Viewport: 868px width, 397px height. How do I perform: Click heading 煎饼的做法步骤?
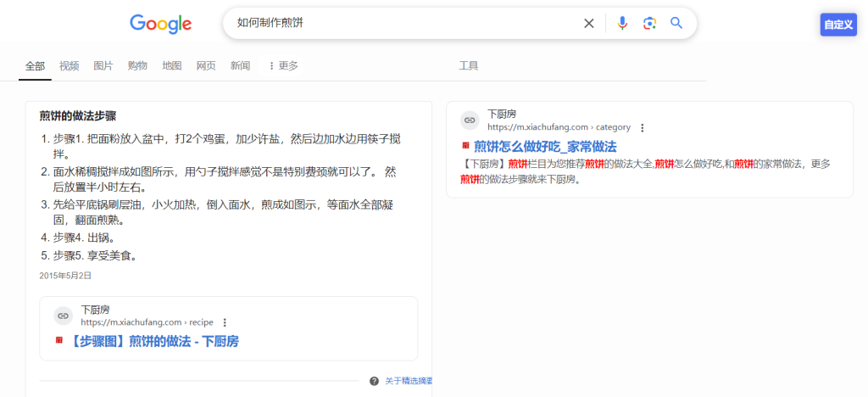(77, 116)
